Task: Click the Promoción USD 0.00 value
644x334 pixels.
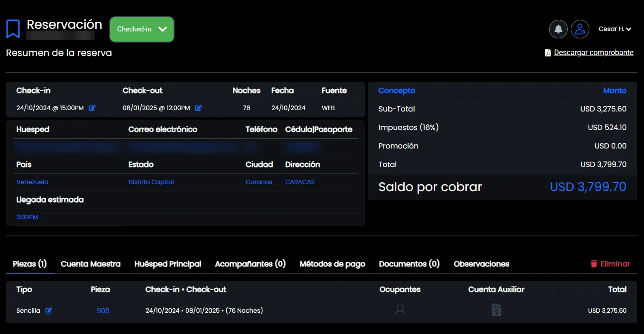Action: tap(611, 146)
